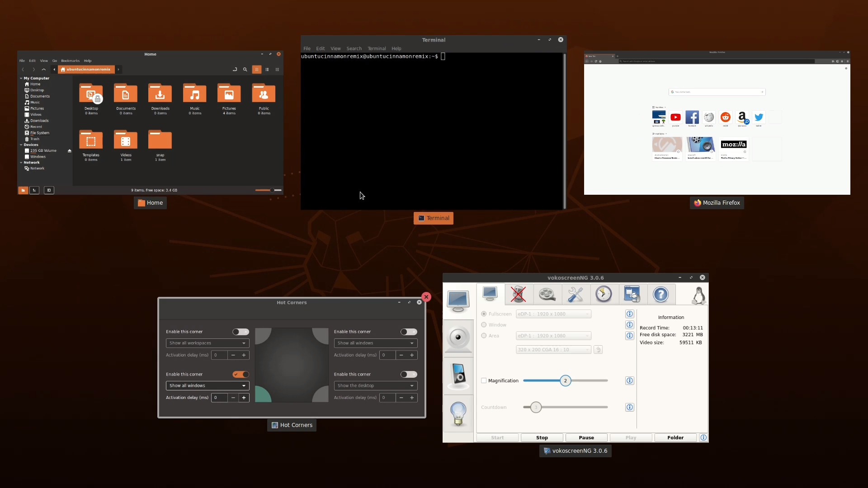The width and height of the screenshot is (868, 488).
Task: Open the systray behavior tab in vokoscreenNG
Action: tap(632, 294)
